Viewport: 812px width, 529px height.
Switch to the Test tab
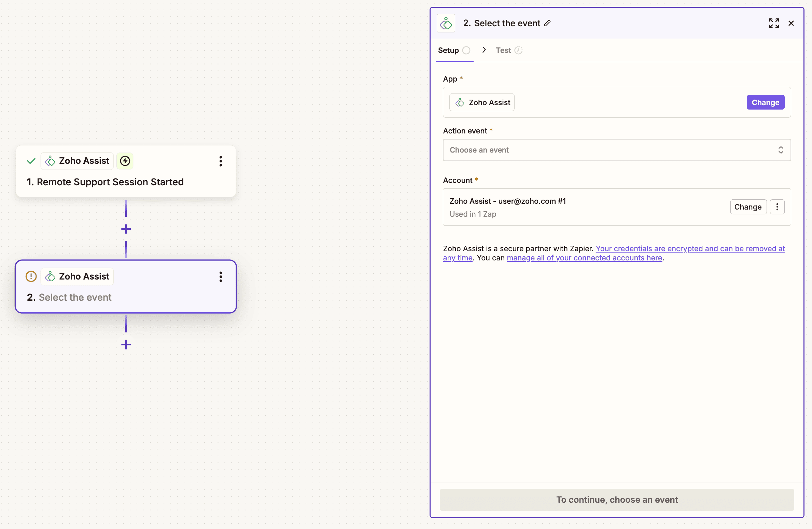click(x=503, y=51)
